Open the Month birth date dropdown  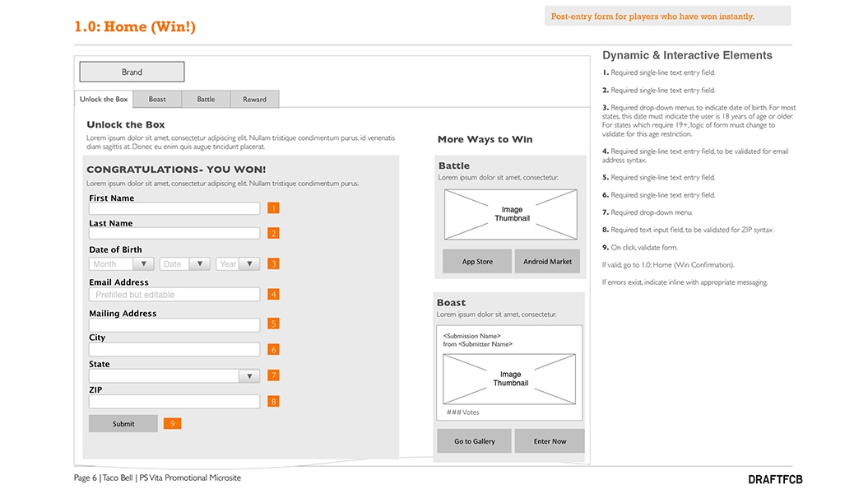(121, 264)
